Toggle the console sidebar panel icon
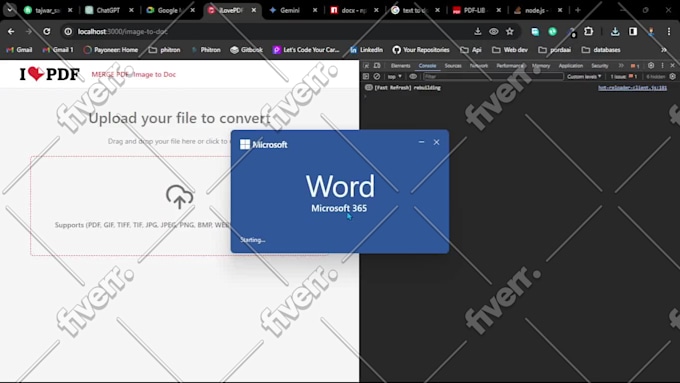Screen dimensions: 680x383 (x=366, y=76)
